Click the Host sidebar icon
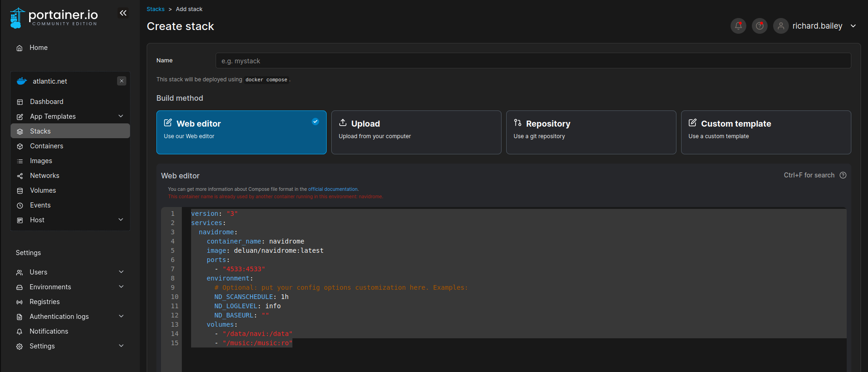Image resolution: width=868 pixels, height=372 pixels. (x=20, y=220)
